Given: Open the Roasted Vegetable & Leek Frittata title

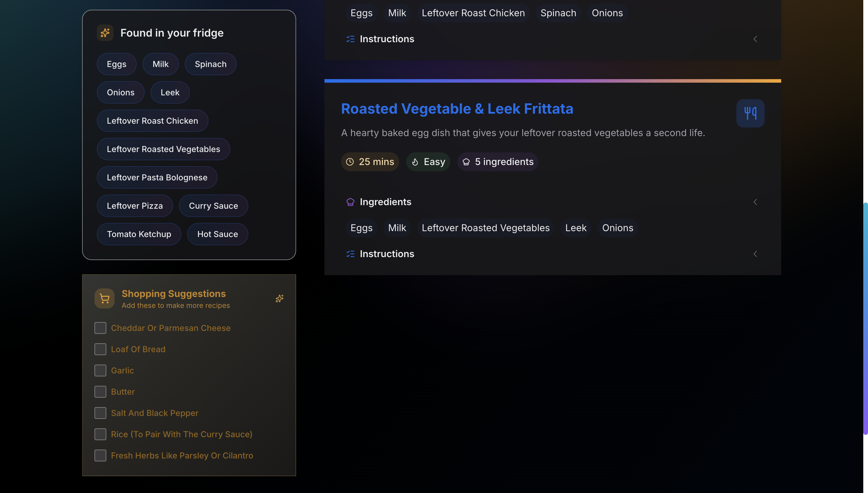Looking at the screenshot, I should click(457, 109).
